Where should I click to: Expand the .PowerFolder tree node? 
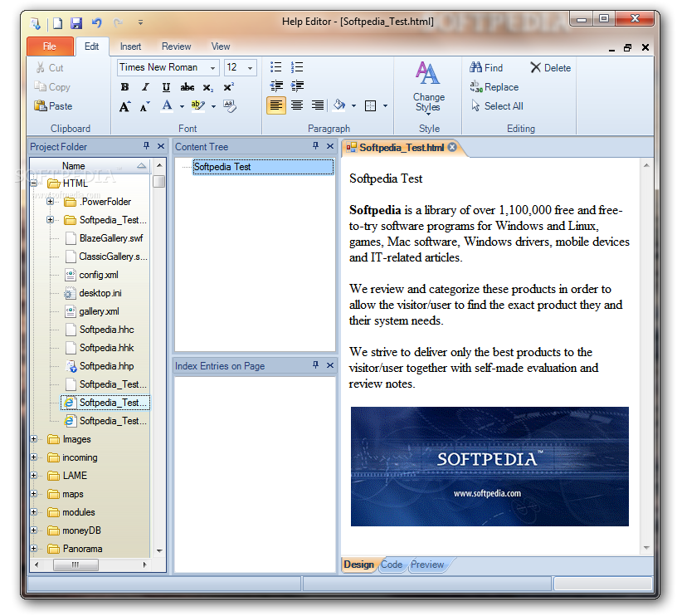50,201
